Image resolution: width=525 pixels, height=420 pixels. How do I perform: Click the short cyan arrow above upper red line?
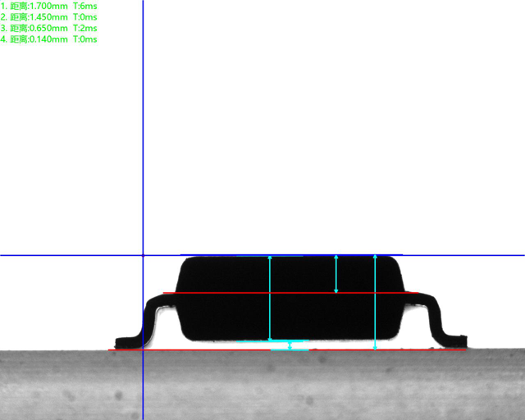click(x=336, y=274)
